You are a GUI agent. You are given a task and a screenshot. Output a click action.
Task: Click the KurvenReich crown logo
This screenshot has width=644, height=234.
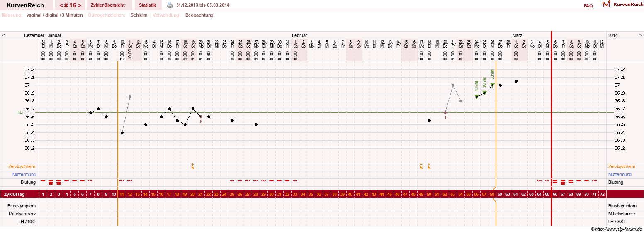607,5
